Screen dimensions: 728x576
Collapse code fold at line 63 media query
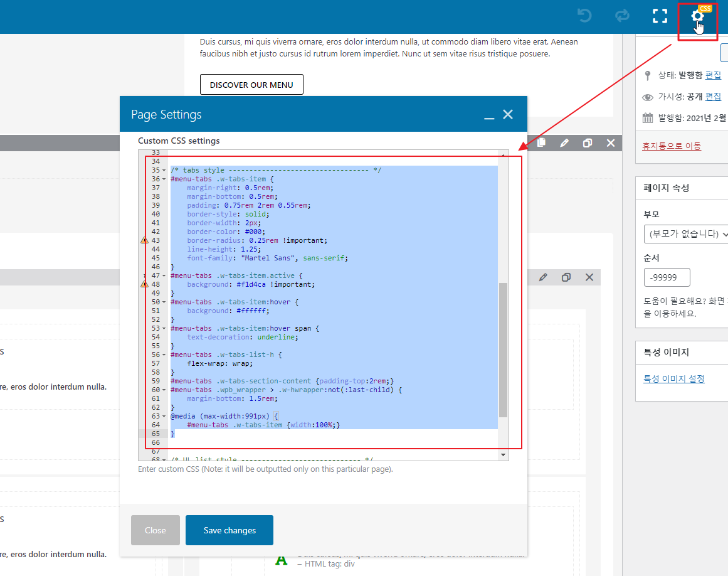(164, 416)
